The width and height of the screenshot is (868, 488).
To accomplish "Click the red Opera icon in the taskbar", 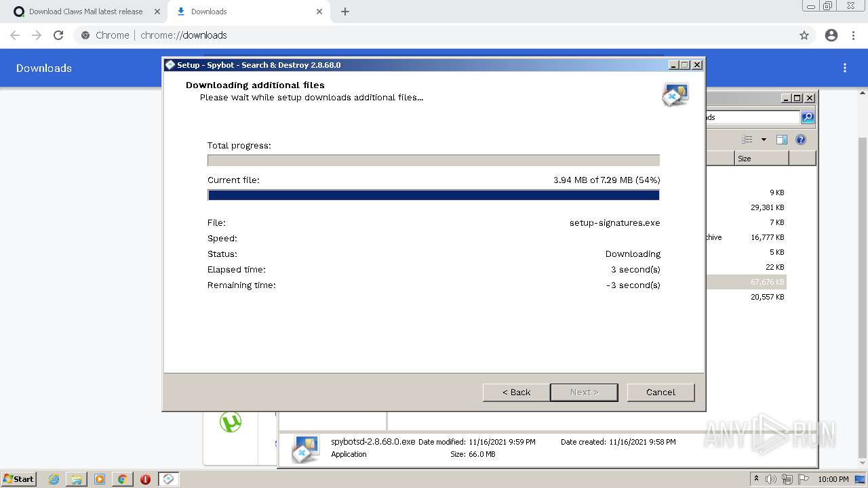I will 145,479.
